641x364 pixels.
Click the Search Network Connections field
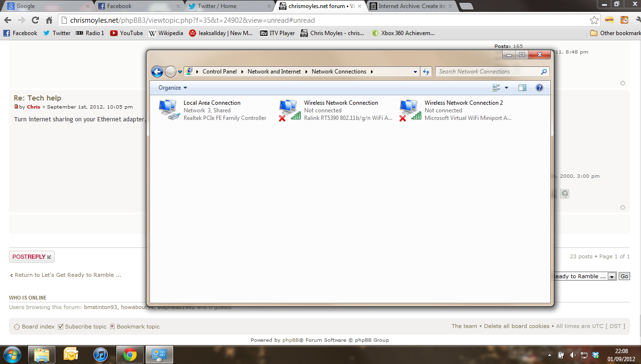coord(488,72)
